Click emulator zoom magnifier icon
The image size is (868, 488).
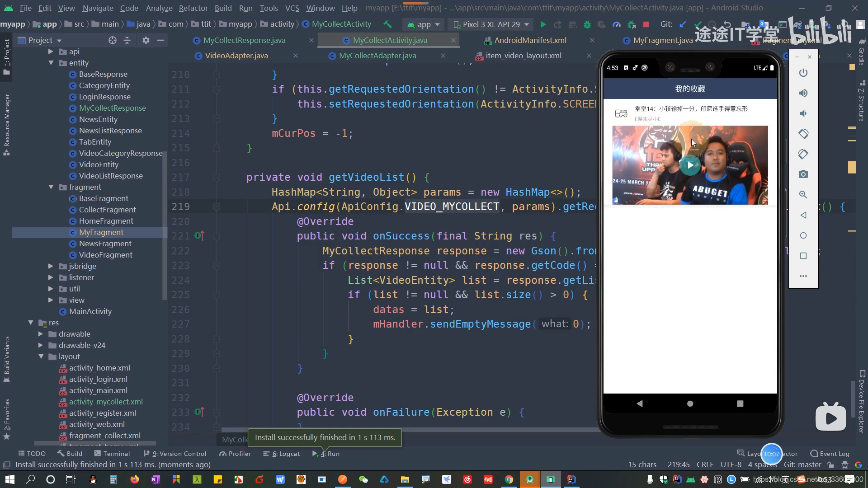point(803,195)
